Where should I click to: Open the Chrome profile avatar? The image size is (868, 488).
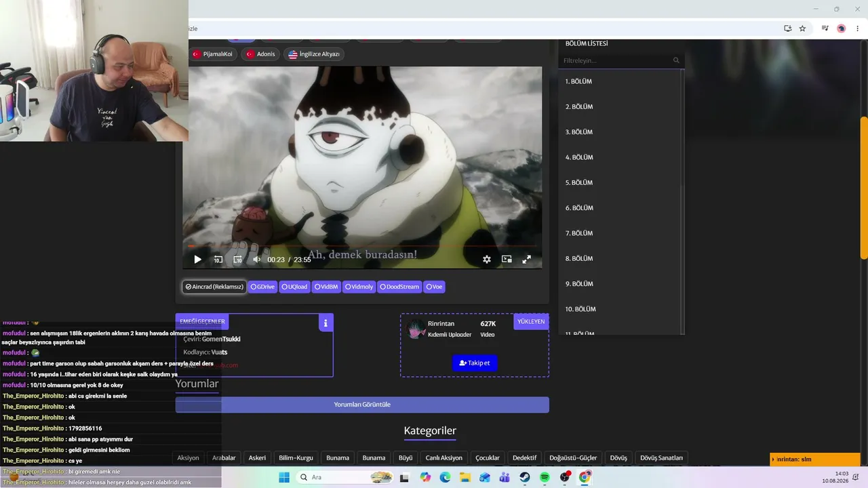[842, 28]
